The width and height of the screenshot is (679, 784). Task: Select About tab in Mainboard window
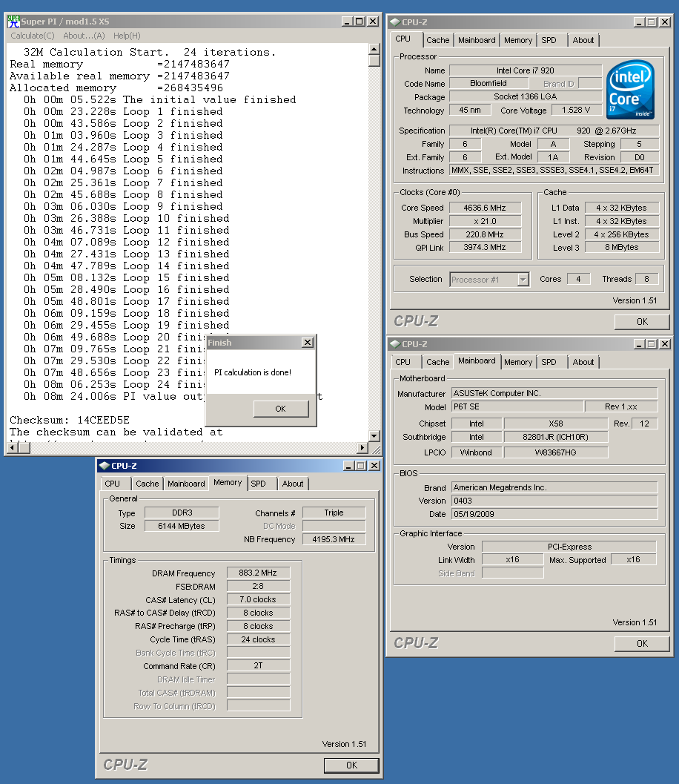coord(583,363)
